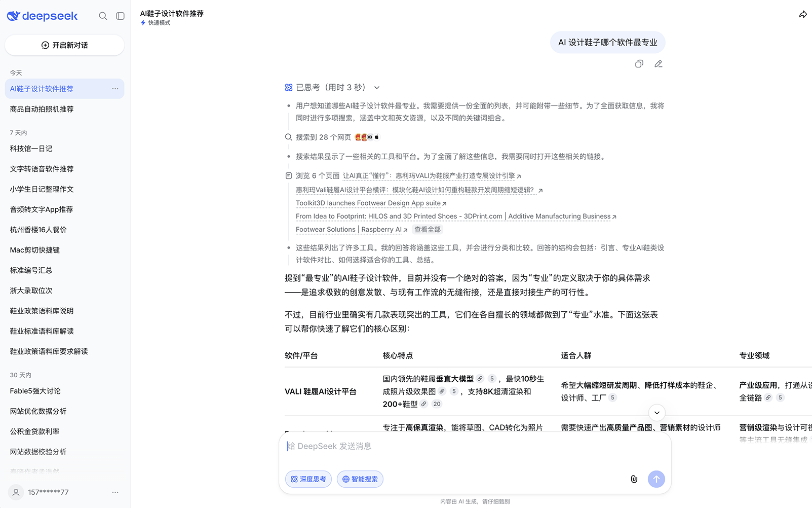Click the link icon after 垂直大模型
The image size is (812, 508).
point(480,379)
